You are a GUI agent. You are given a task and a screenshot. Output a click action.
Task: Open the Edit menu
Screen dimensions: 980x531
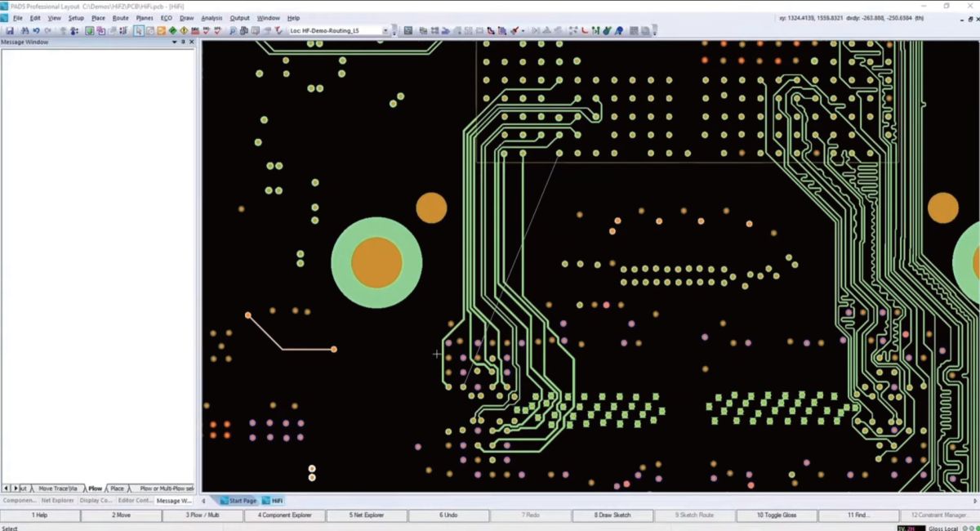pyautogui.click(x=35, y=17)
